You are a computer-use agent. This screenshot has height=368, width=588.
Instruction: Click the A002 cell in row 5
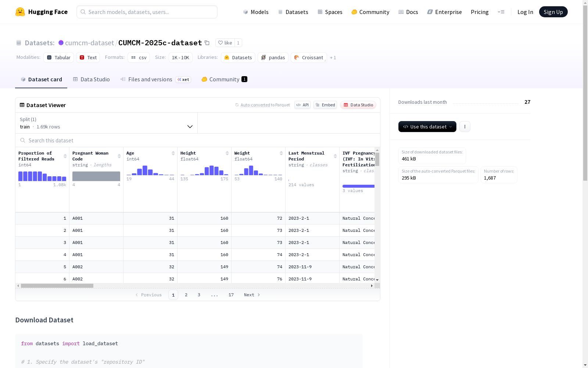(96, 267)
